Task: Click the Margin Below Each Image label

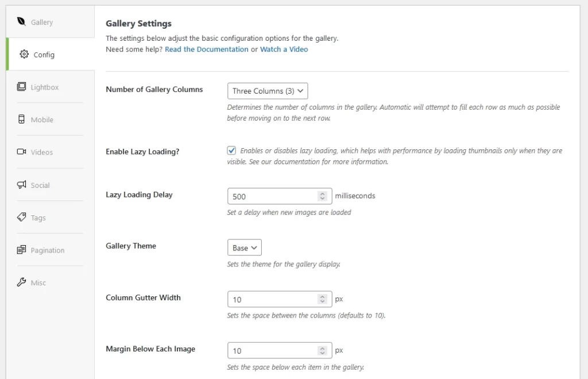Action: point(150,349)
